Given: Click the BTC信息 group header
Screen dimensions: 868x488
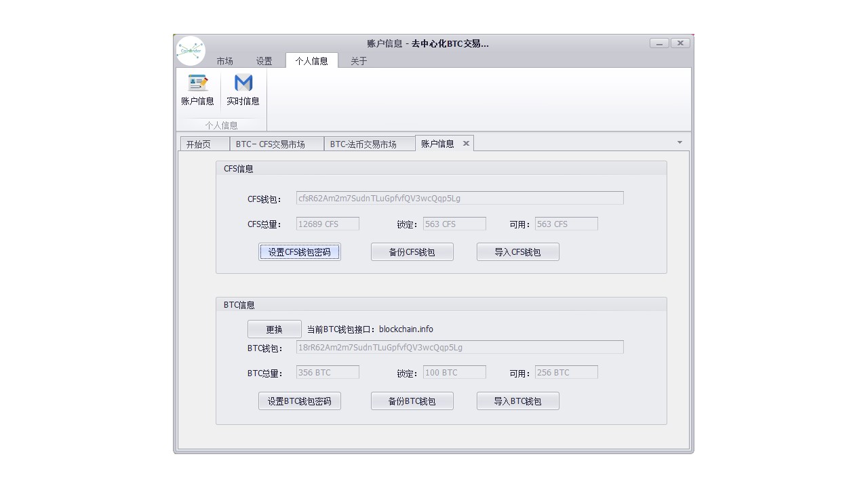Looking at the screenshot, I should pyautogui.click(x=441, y=305).
